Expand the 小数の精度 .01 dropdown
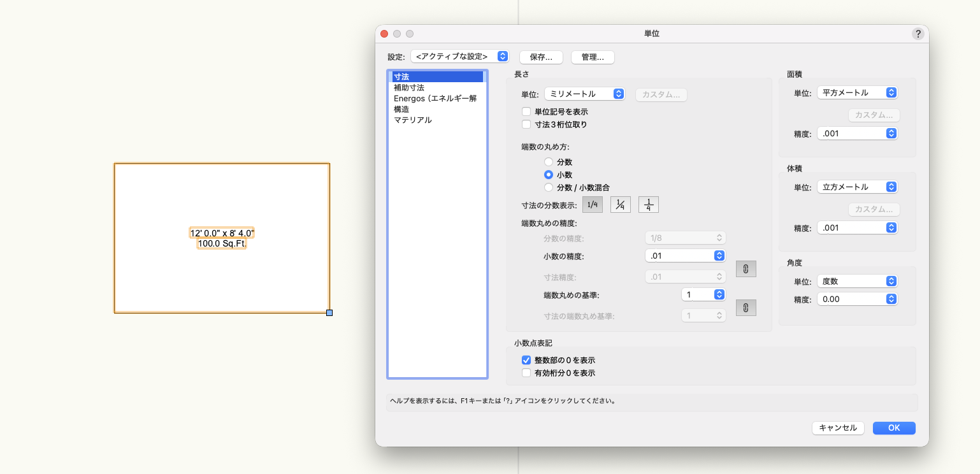 click(685, 255)
